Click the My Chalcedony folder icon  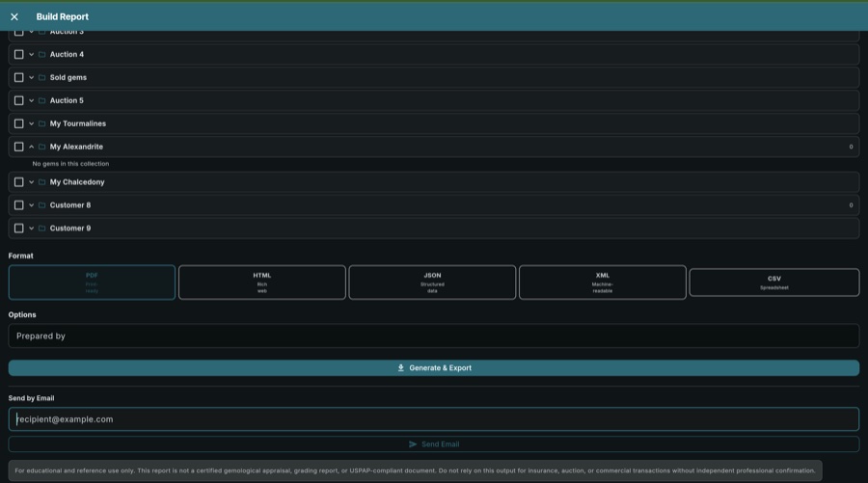[x=42, y=182]
